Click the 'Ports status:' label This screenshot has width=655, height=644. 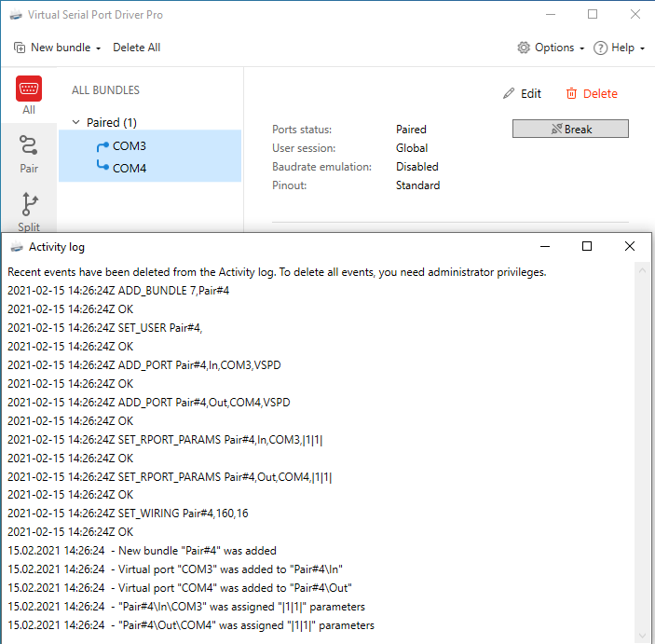click(x=302, y=130)
